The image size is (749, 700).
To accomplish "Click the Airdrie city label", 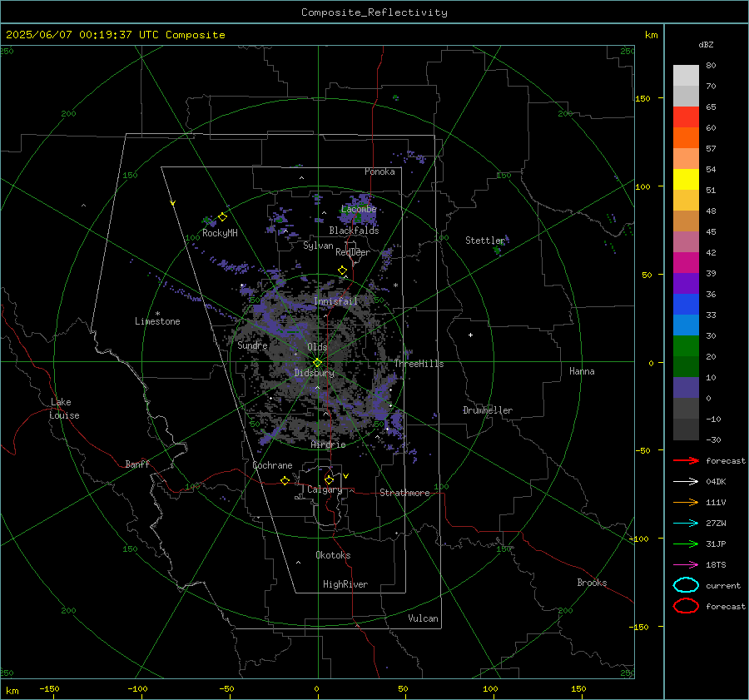I will (328, 444).
